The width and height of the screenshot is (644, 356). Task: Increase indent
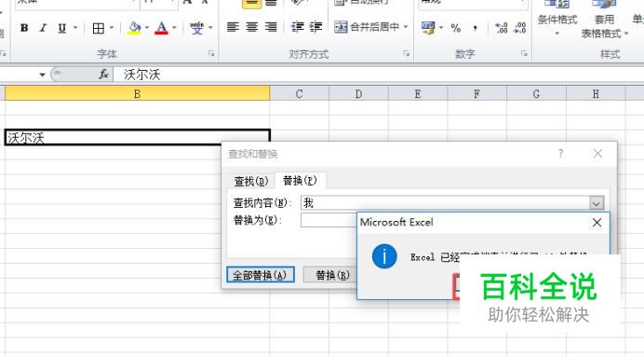pos(315,27)
